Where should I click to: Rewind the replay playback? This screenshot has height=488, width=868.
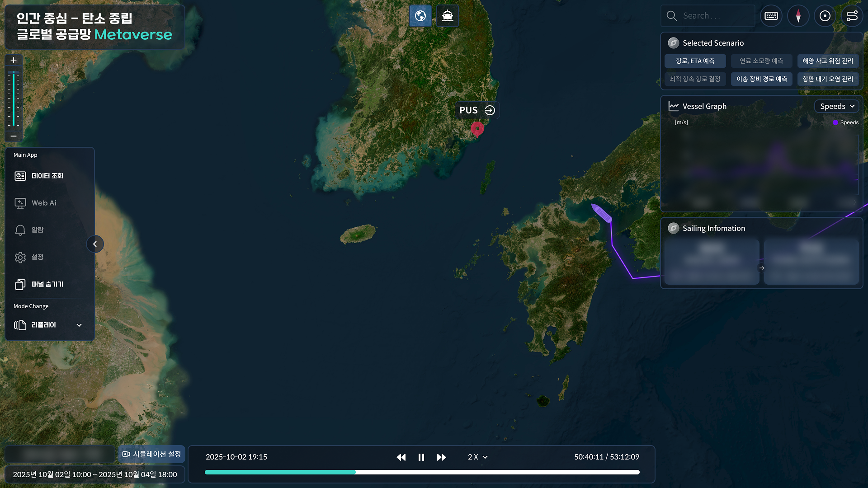click(x=401, y=457)
